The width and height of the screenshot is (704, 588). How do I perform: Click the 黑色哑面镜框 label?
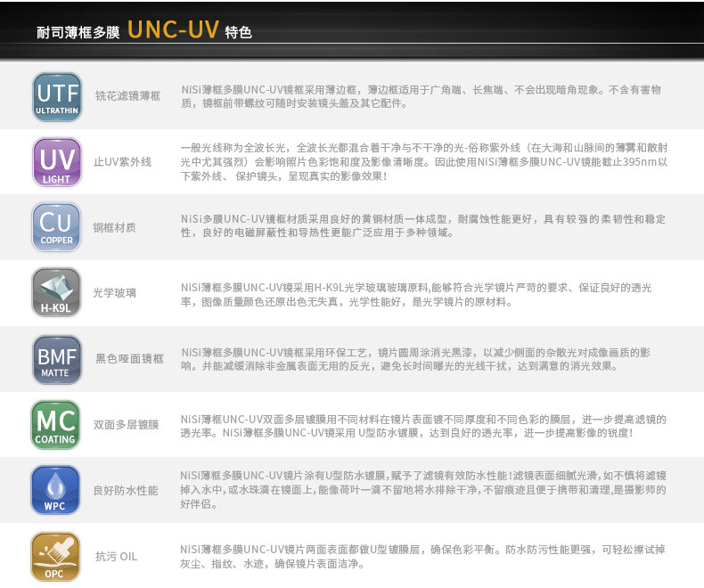(x=129, y=359)
